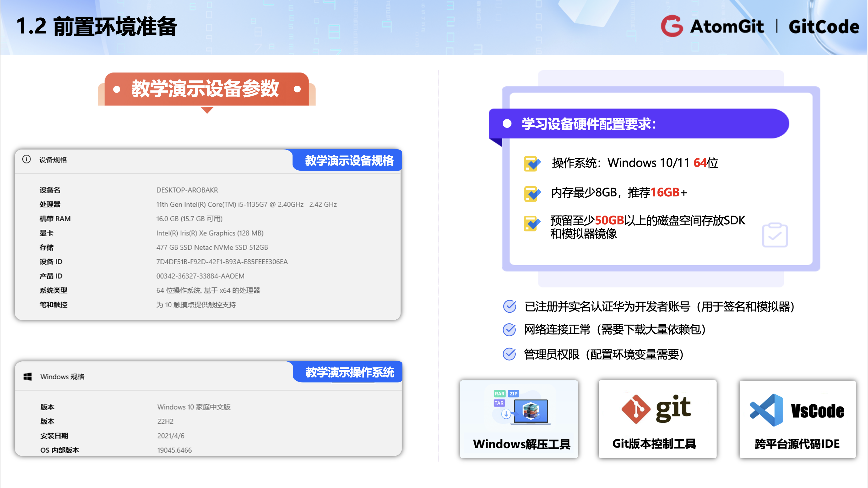Screen dimensions: 868x488
Task: Click the 设备名 label
Action: coord(50,190)
